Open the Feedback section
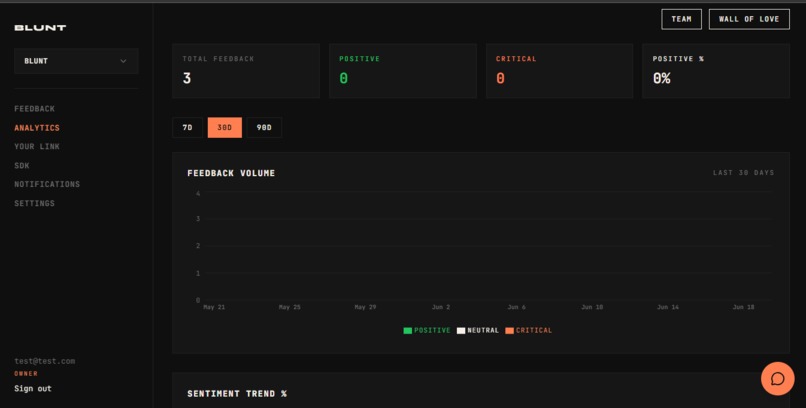Viewport: 806px width, 408px height. [34, 109]
